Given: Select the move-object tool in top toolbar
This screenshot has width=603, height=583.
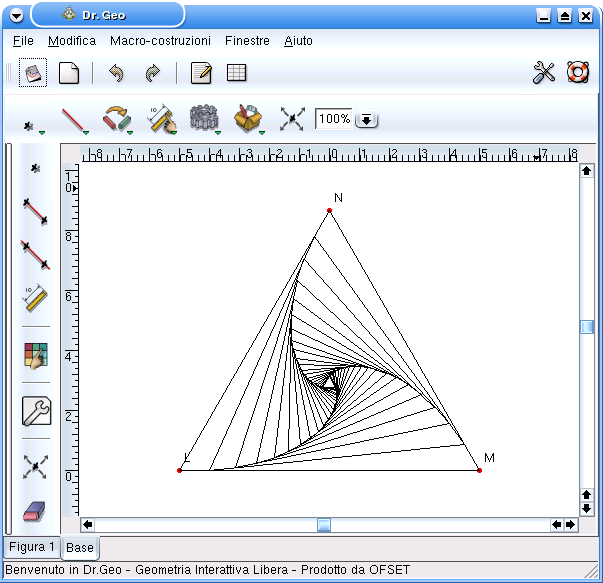Looking at the screenshot, I should point(292,119).
